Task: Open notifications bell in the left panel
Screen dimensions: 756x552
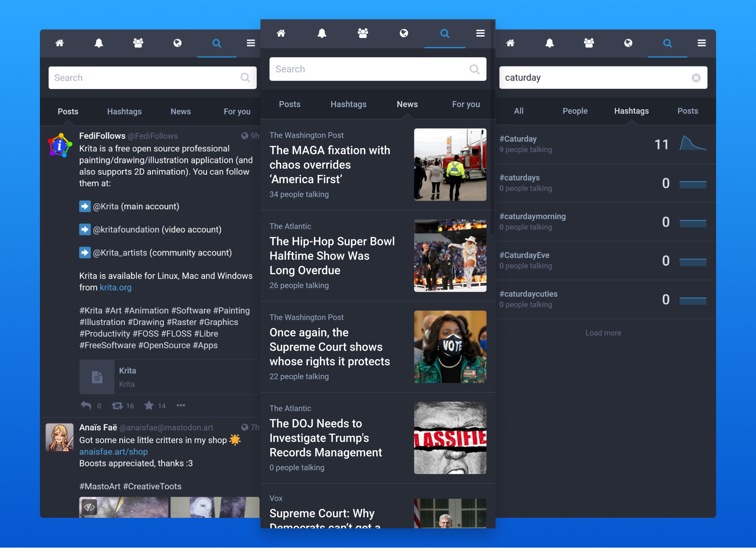Action: [99, 43]
